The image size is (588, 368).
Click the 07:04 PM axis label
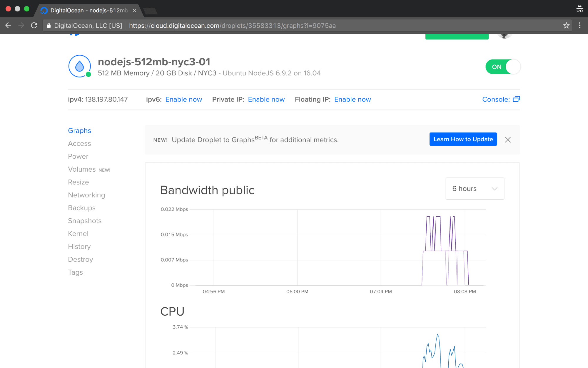coord(381,291)
